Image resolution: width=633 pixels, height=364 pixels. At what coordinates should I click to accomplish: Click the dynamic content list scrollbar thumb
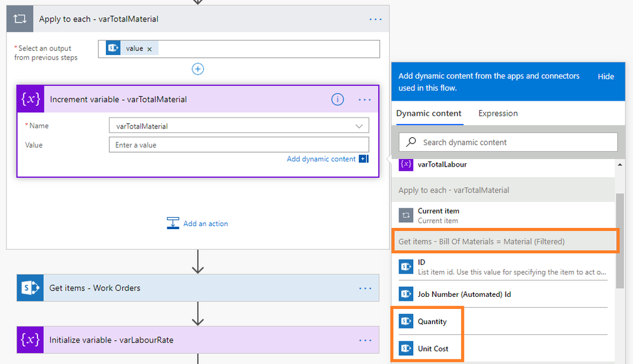620,241
